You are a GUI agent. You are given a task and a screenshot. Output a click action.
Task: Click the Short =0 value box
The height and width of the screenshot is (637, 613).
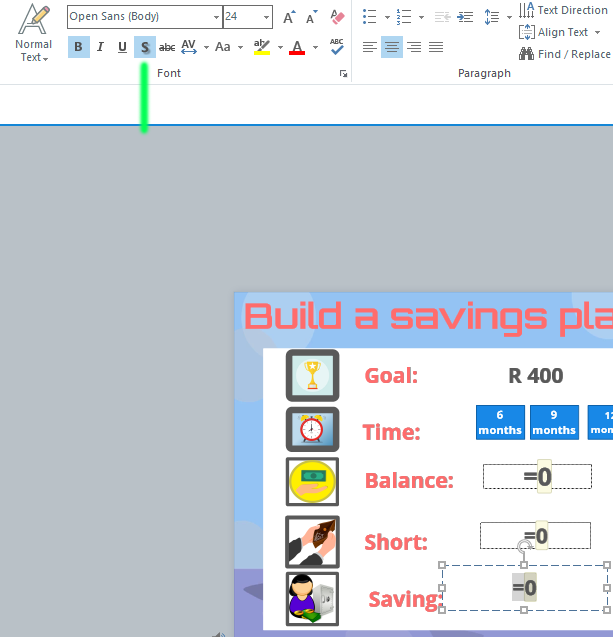(x=535, y=536)
